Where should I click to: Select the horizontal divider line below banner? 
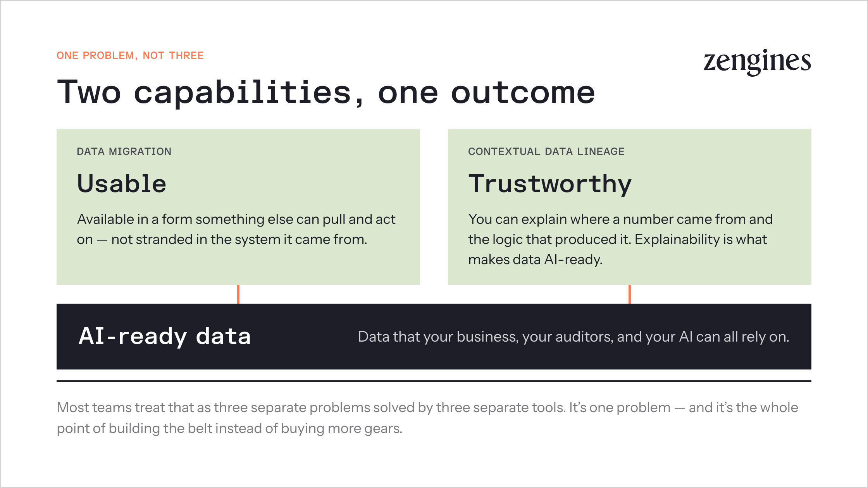[x=434, y=381]
